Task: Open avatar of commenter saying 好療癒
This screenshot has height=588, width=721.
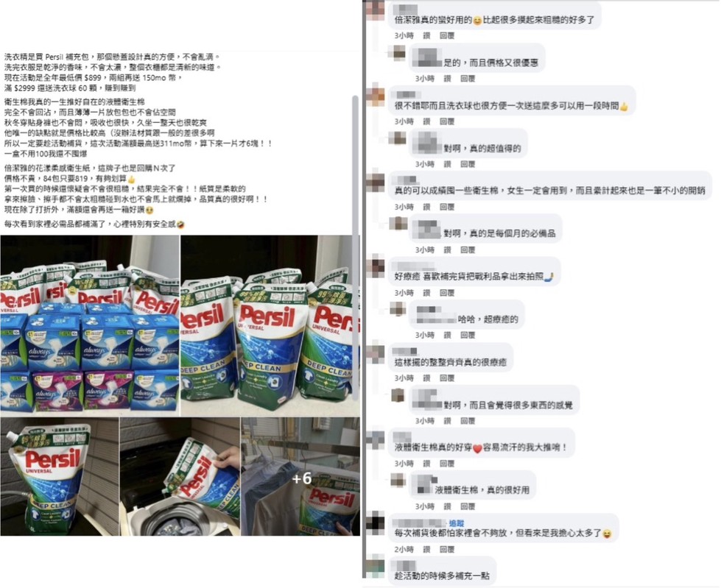Action: (x=376, y=267)
